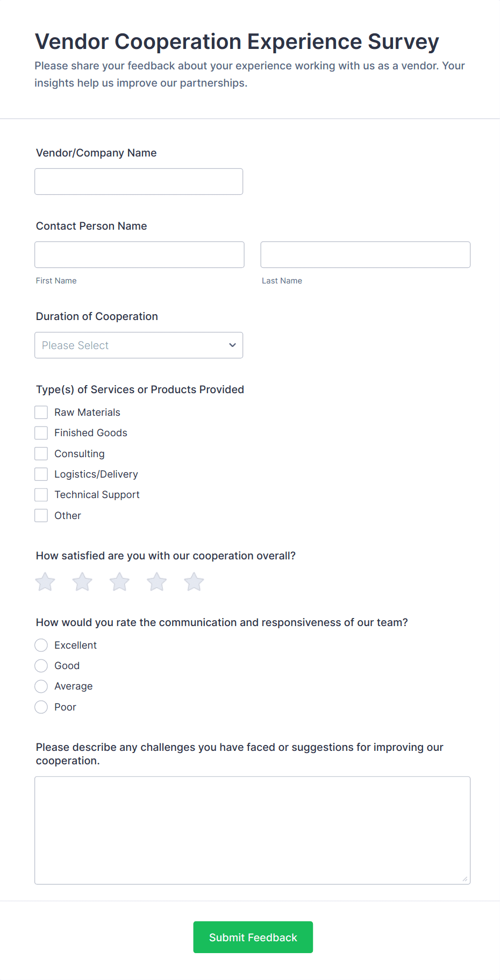
Task: Check the Finished Goods box
Action: click(41, 433)
